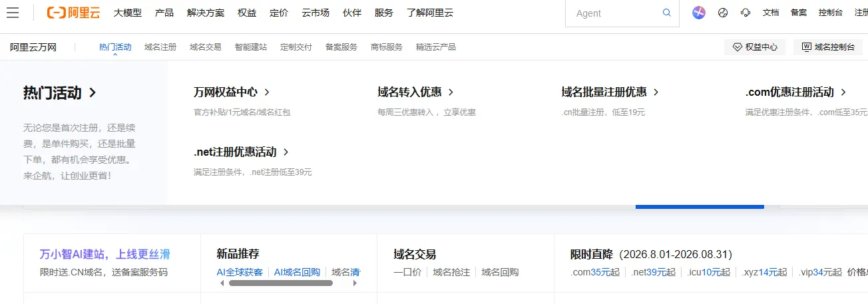868x304 pixels.
Task: Open the .vip34元起 price link
Action: pos(819,272)
